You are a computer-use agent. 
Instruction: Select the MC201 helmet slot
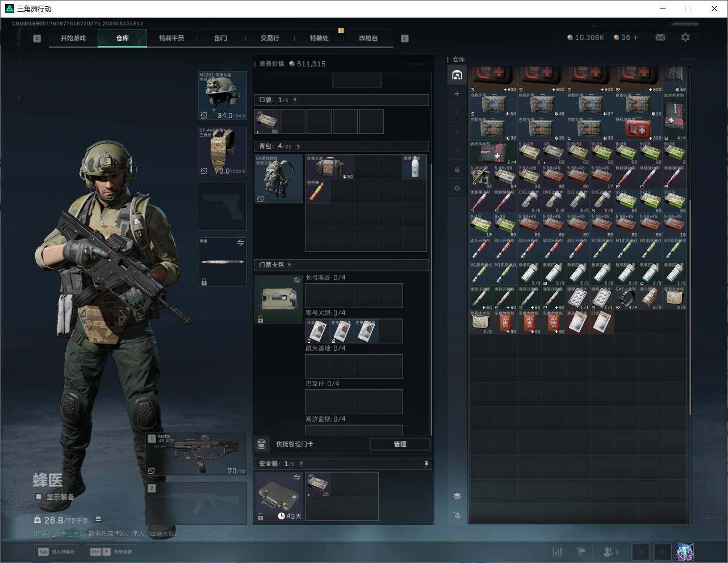point(223,96)
